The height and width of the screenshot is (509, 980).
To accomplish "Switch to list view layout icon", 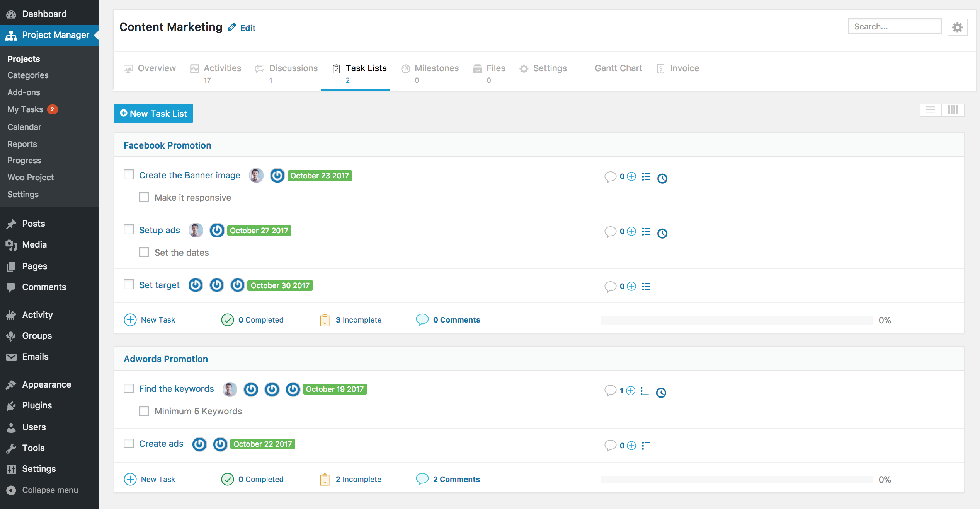I will click(931, 110).
